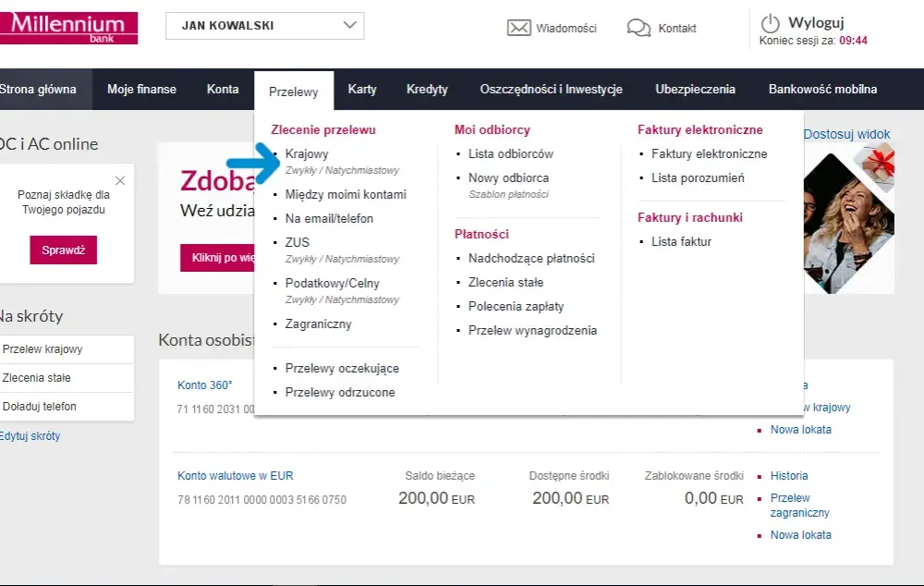This screenshot has width=924, height=586.
Task: Click Przelew zagraniczny for EUR account
Action: pos(799,506)
